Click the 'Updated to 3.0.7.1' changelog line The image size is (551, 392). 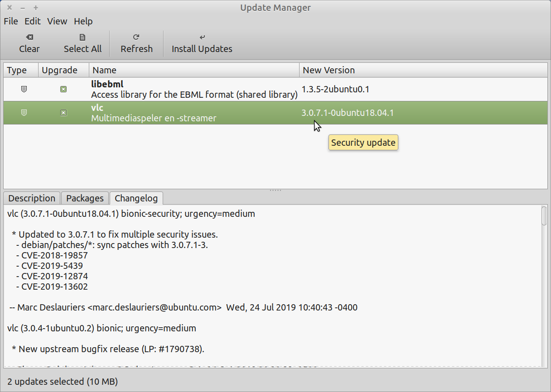[x=115, y=234]
